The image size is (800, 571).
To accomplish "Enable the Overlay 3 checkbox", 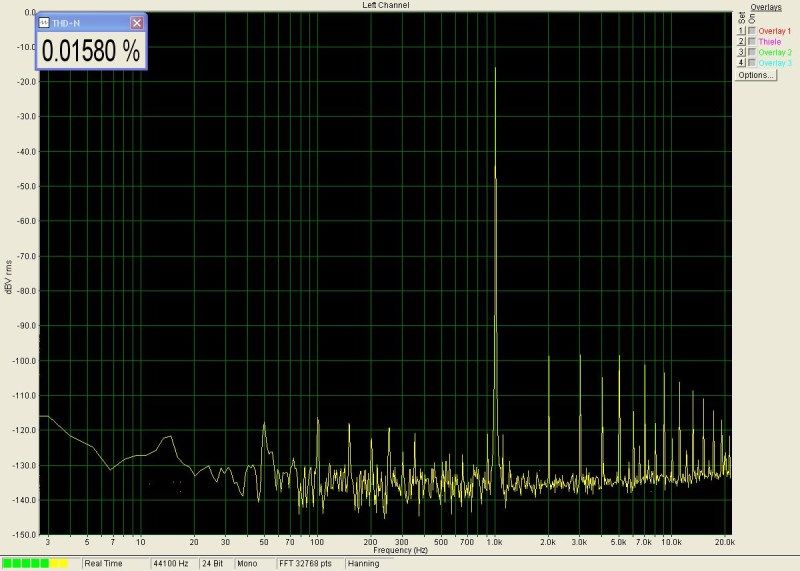I will click(x=752, y=63).
